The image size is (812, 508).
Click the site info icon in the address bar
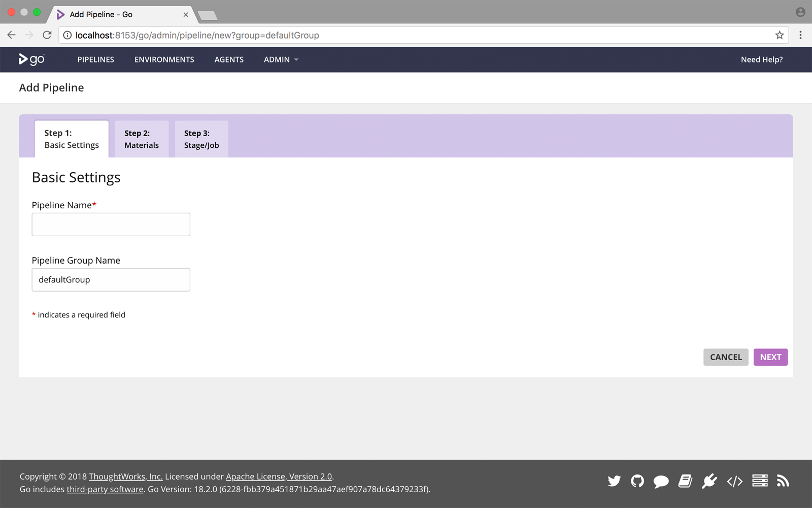67,35
